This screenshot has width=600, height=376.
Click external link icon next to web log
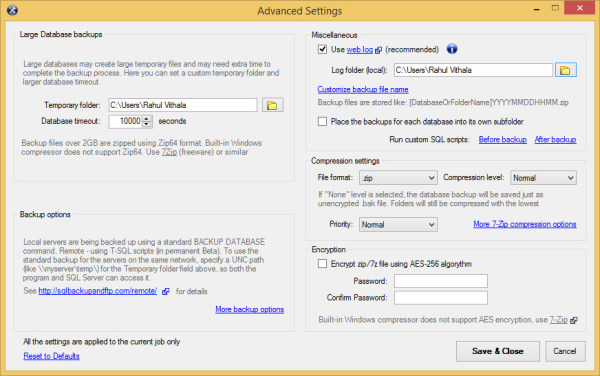(x=378, y=50)
